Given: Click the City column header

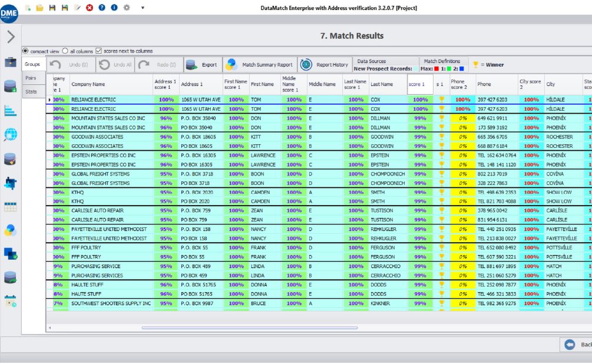Looking at the screenshot, I should point(563,84).
